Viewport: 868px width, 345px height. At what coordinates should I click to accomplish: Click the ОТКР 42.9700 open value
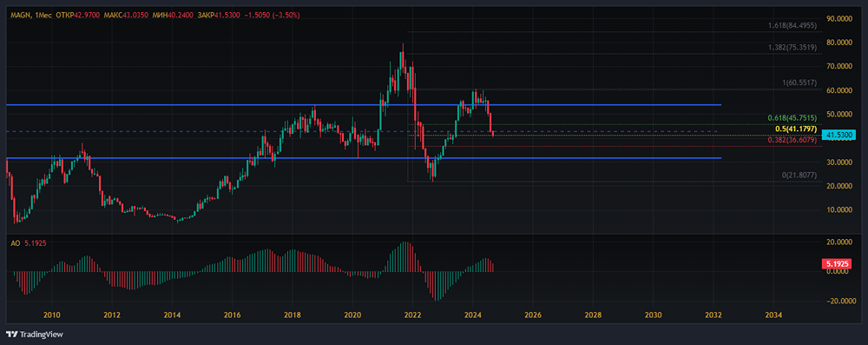click(78, 16)
